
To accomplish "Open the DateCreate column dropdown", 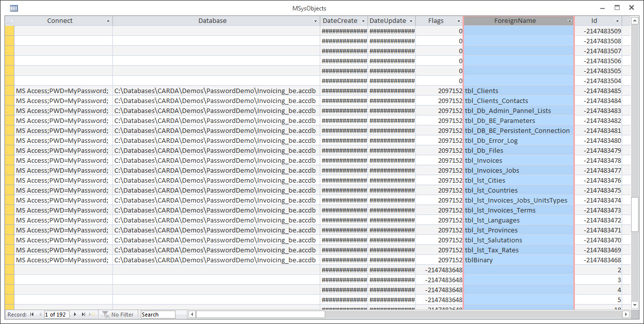I will click(x=363, y=20).
